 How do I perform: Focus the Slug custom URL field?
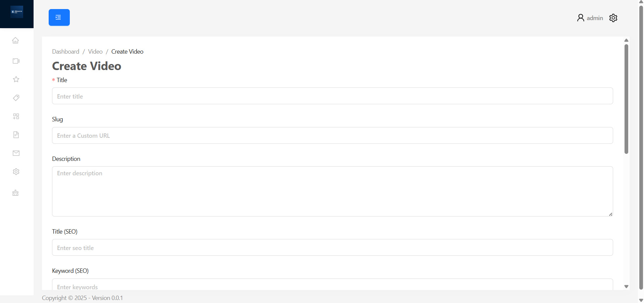pos(332,135)
